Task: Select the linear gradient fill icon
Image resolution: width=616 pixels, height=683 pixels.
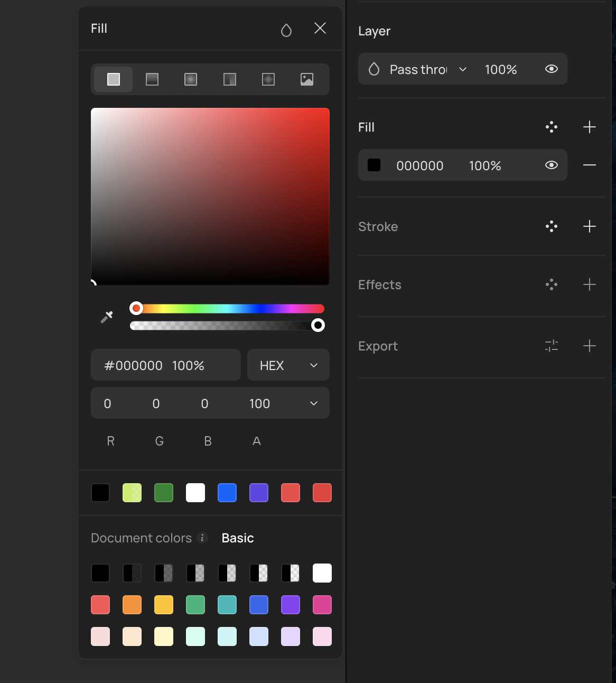Action: tap(152, 79)
